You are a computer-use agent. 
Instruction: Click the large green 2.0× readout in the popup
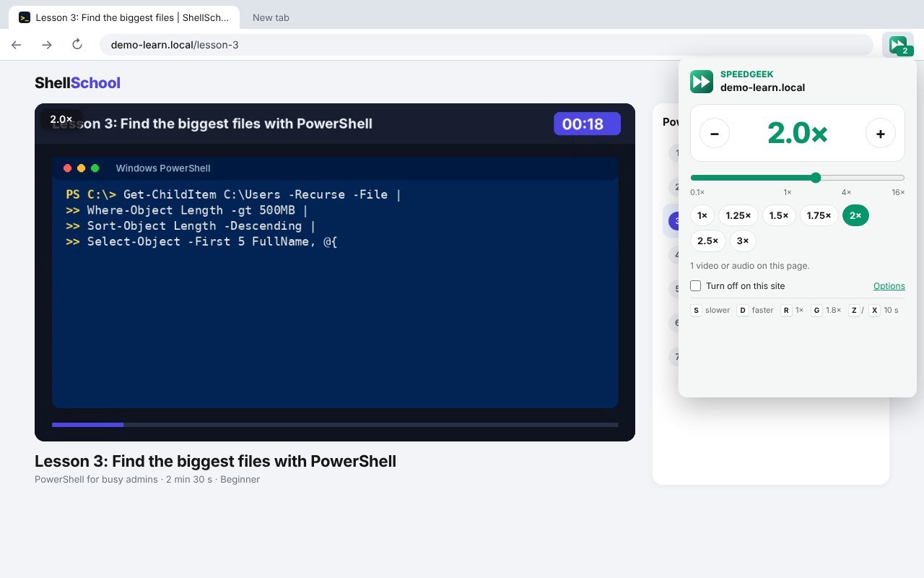(x=797, y=133)
